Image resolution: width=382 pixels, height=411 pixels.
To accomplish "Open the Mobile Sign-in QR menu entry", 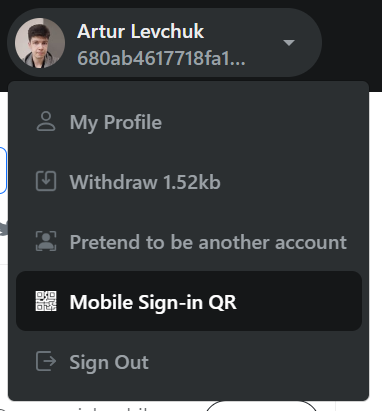I will (x=189, y=301).
